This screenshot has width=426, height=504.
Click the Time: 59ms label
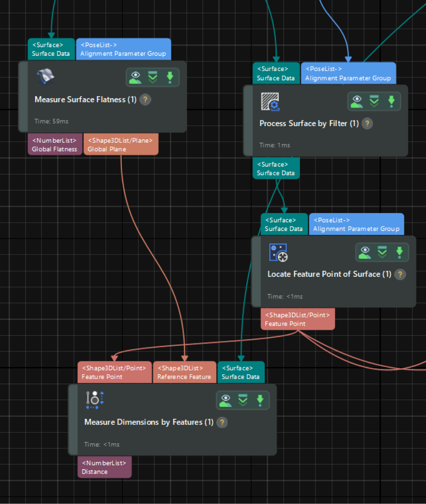pos(51,121)
